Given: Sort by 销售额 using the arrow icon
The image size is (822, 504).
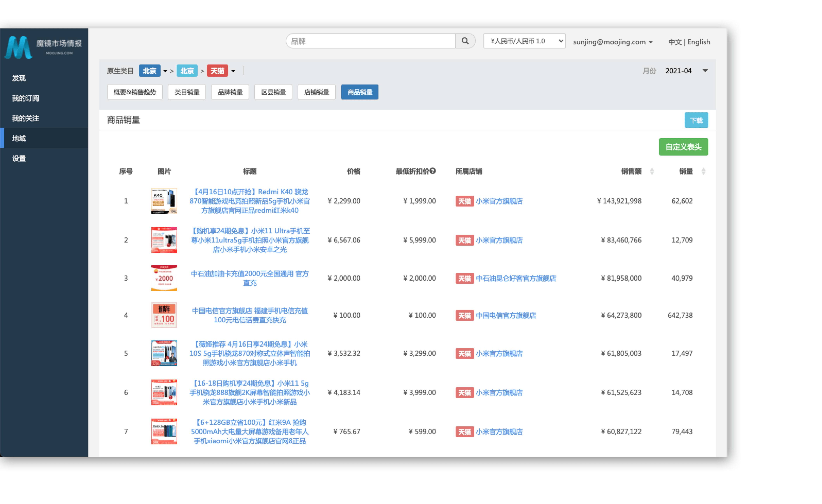Looking at the screenshot, I should [652, 171].
